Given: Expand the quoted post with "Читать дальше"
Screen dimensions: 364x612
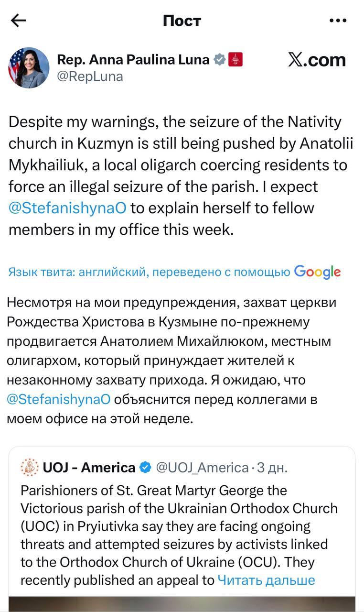Looking at the screenshot, I should (266, 580).
